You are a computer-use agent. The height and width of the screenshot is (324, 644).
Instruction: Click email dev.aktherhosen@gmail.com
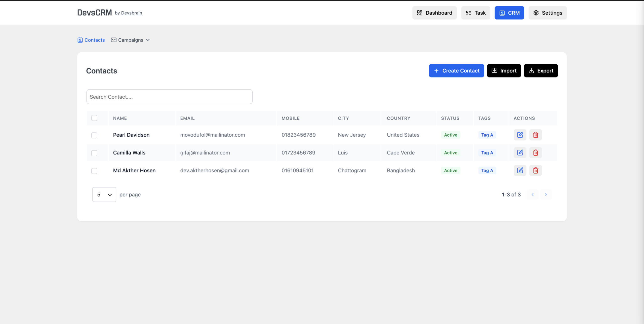[215, 171]
